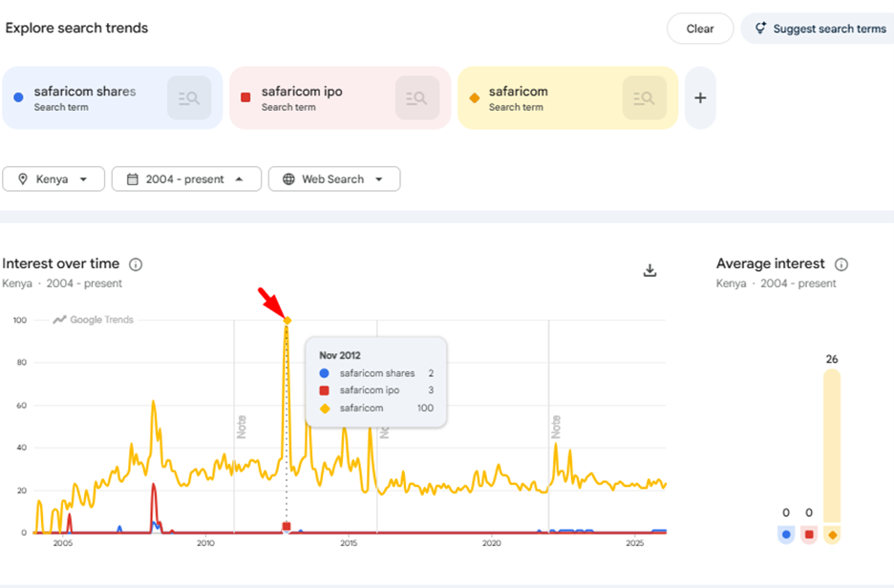Expand the 2004 - present date range
Viewport: 894px width, 588px height.
186,178
